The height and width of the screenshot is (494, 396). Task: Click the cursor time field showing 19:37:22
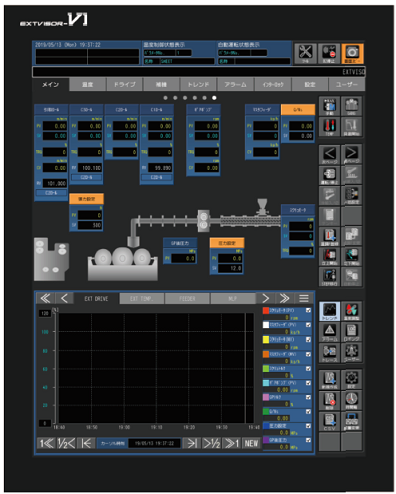155,443
